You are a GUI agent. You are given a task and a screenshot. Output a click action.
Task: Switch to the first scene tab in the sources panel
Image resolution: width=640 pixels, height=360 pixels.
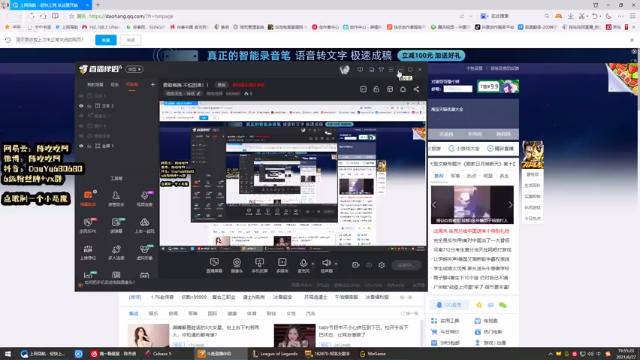96,84
